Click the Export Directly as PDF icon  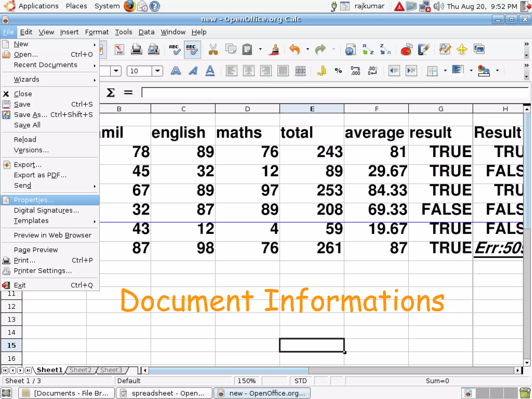coord(119,49)
